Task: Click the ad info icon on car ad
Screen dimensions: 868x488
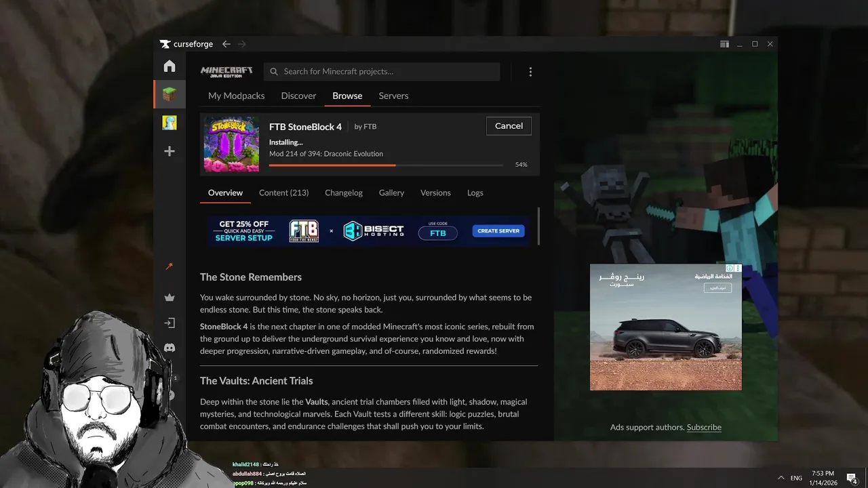Action: (730, 268)
